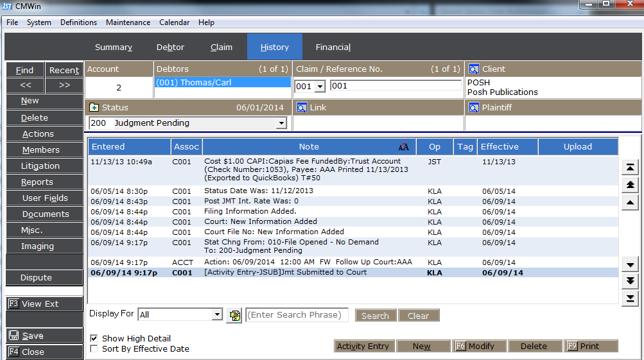Click the search phrase input field
This screenshot has height=360, width=644.
297,315
